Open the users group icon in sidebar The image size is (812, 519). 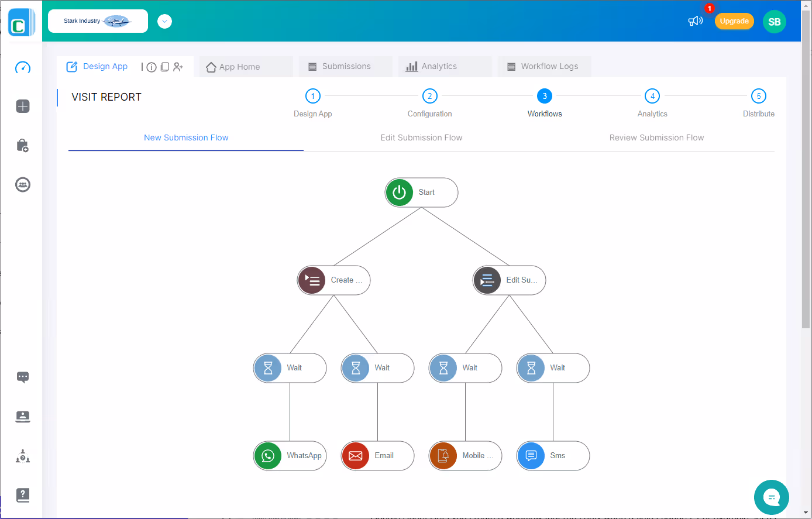23,185
